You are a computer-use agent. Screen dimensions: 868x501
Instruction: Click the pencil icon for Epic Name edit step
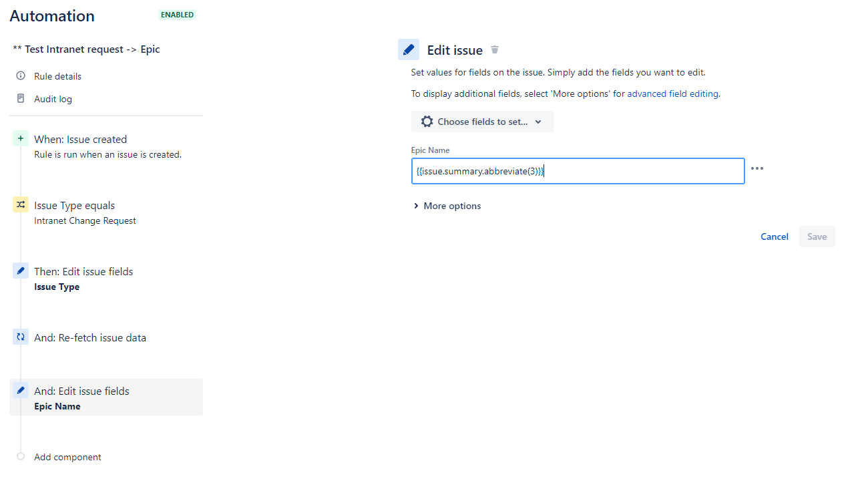pos(21,390)
